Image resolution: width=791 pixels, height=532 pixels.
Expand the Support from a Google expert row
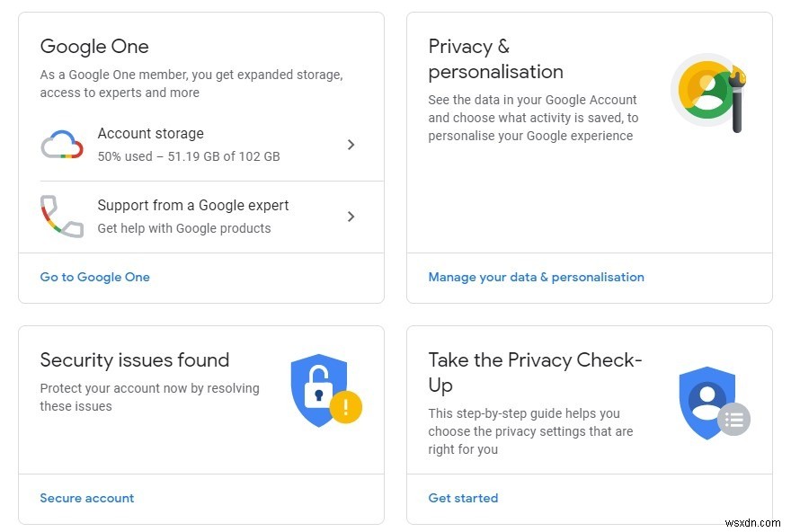[351, 216]
